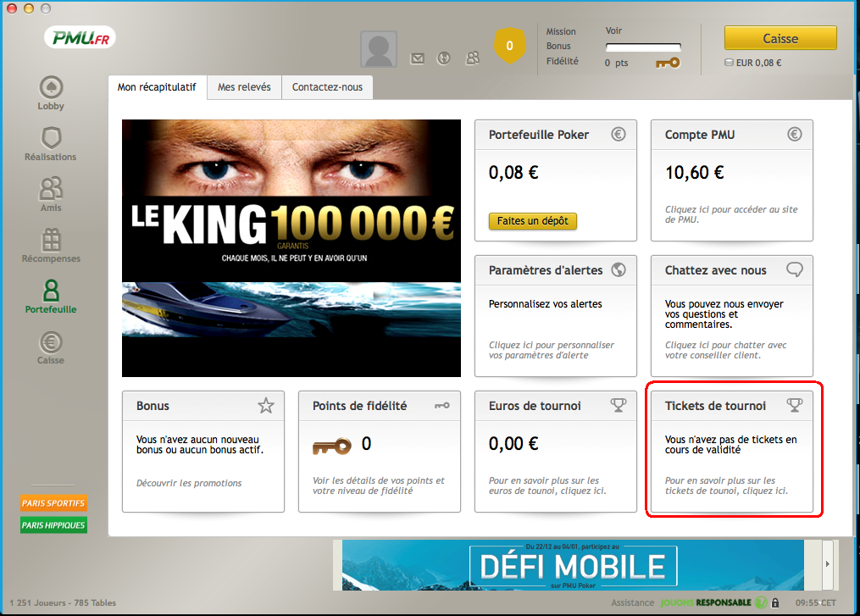860x616 pixels.
Task: Click the green responsible gaming circle icon
Action: [761, 602]
